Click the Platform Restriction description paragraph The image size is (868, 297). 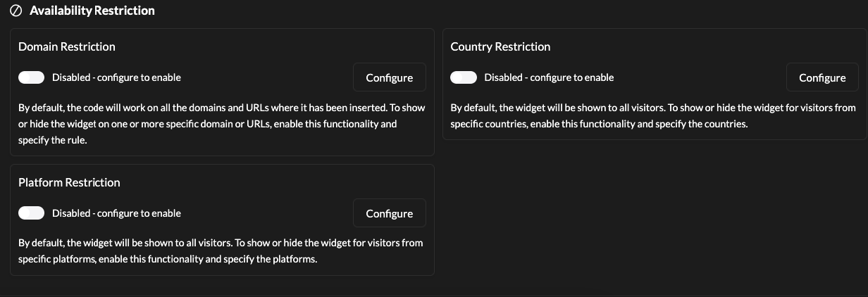point(220,251)
